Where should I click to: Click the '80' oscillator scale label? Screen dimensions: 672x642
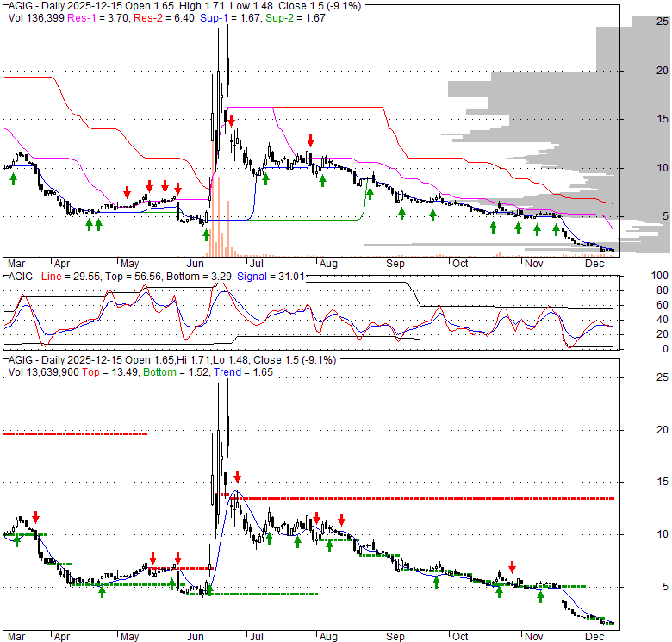[x=663, y=290]
